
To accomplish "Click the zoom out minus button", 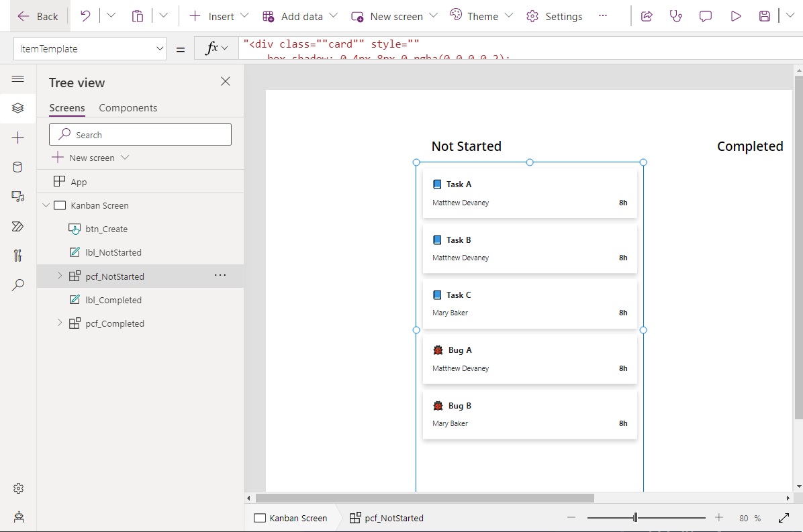I will pyautogui.click(x=571, y=518).
